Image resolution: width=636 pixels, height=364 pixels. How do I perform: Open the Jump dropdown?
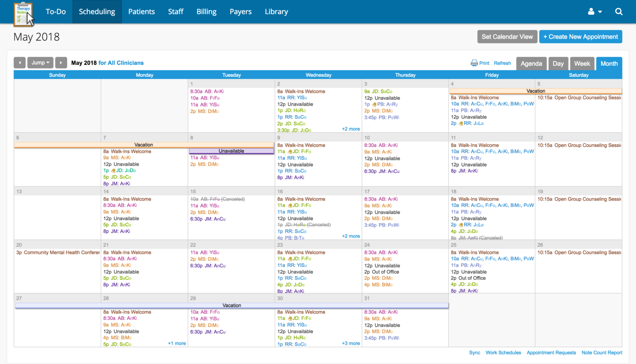click(x=40, y=62)
